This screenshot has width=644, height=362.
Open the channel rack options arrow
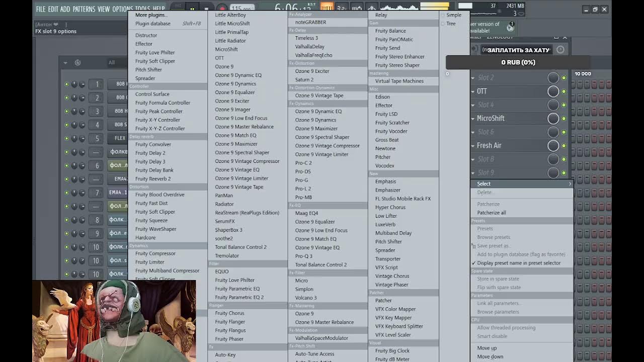click(x=65, y=63)
